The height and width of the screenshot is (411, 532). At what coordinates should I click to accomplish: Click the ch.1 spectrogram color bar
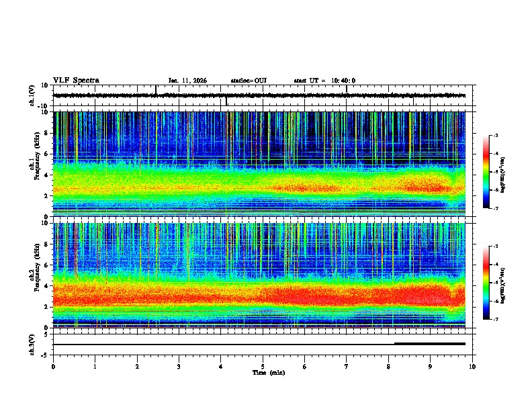coord(486,172)
